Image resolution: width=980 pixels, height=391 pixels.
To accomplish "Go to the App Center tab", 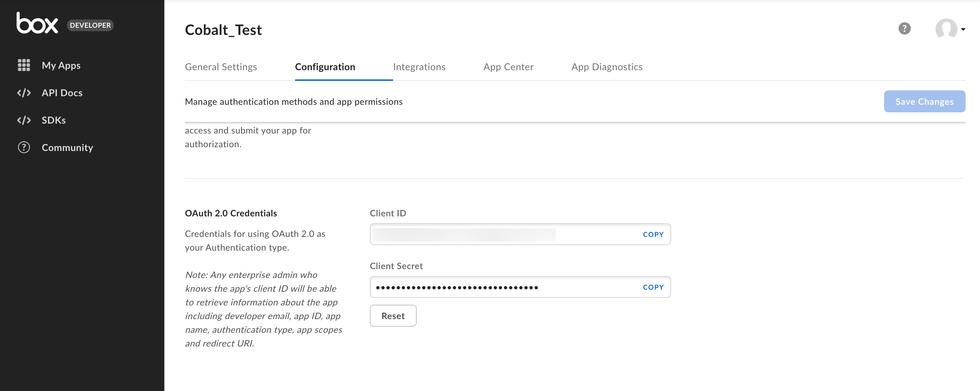I will coord(508,67).
